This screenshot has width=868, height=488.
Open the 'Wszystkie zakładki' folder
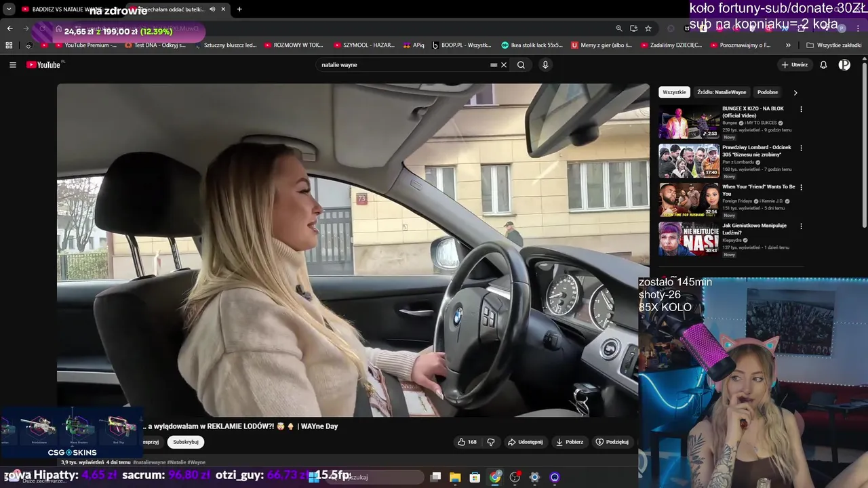point(834,45)
